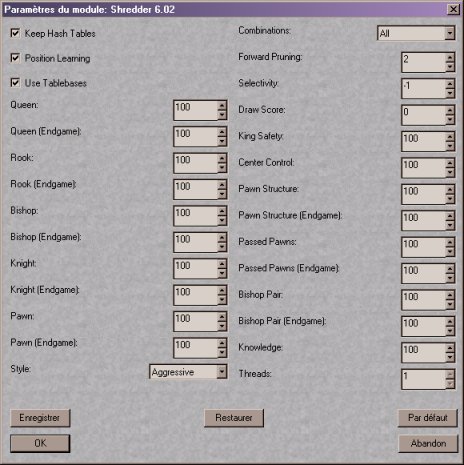Disable the Use Tablebases option
The width and height of the screenshot is (464, 465).
pyautogui.click(x=15, y=82)
